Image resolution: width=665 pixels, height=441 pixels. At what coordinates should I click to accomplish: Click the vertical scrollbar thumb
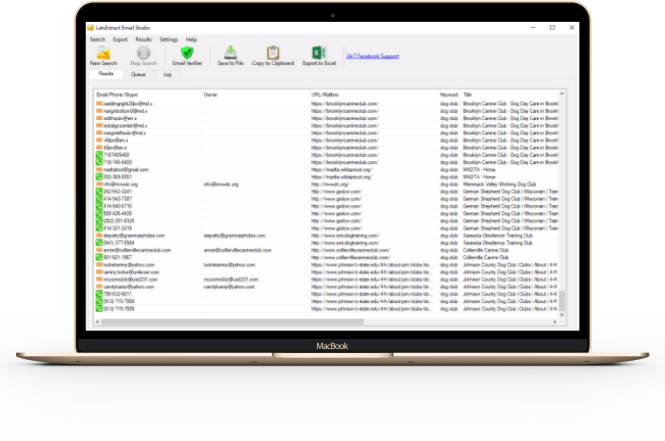[562, 301]
